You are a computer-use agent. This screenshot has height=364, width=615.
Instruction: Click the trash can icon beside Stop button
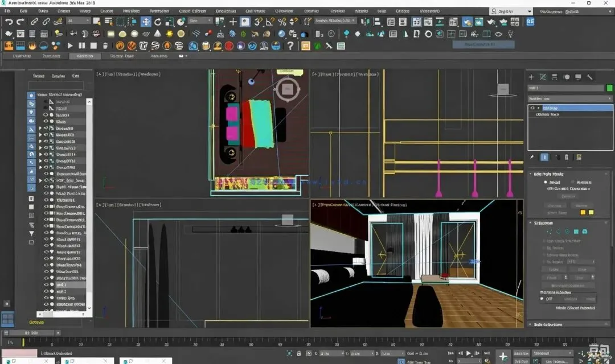pos(105,46)
